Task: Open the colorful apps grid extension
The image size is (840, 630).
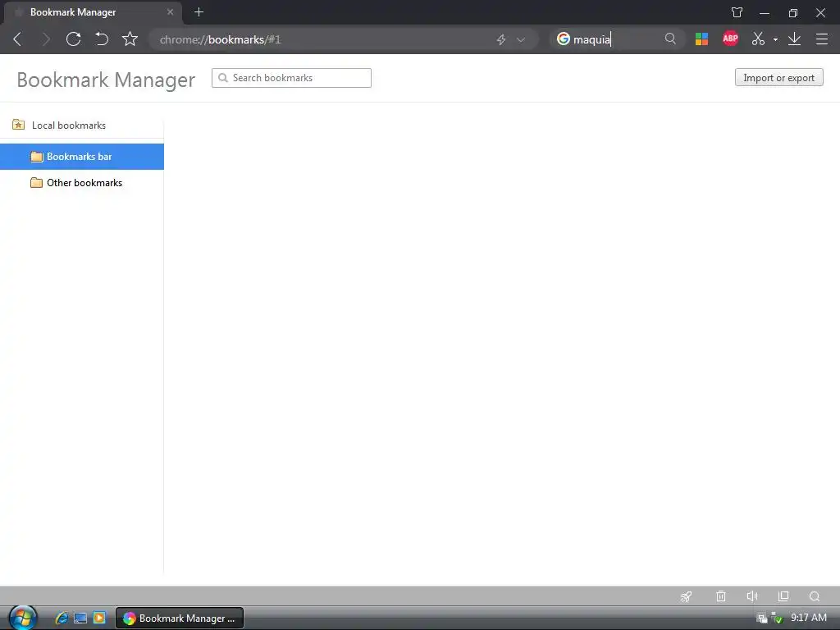Action: [702, 39]
